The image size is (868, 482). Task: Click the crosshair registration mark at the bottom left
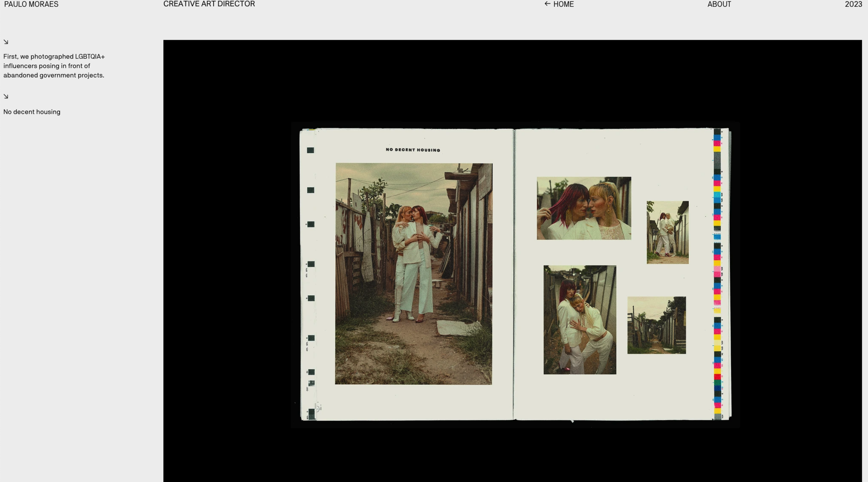click(318, 408)
